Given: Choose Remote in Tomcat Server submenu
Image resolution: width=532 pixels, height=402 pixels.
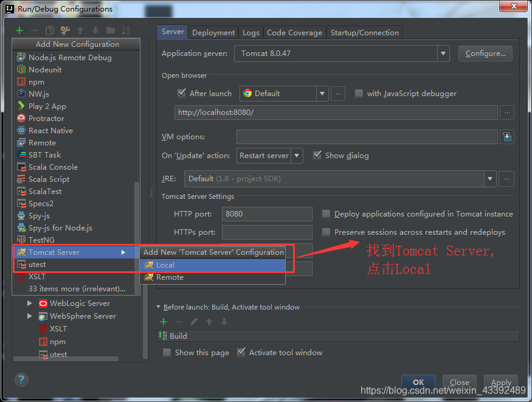Looking at the screenshot, I should 212,277.
